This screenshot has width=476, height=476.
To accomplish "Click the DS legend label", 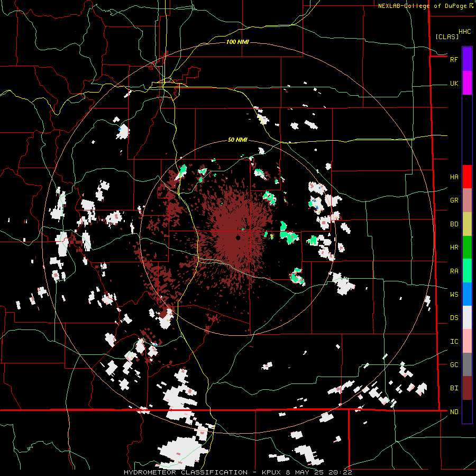I will (454, 318).
